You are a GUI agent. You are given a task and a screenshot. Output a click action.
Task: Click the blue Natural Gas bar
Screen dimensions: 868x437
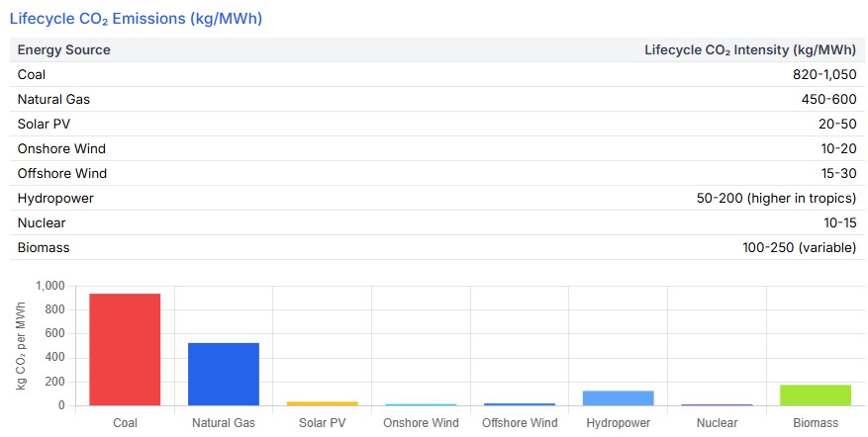[x=224, y=374]
